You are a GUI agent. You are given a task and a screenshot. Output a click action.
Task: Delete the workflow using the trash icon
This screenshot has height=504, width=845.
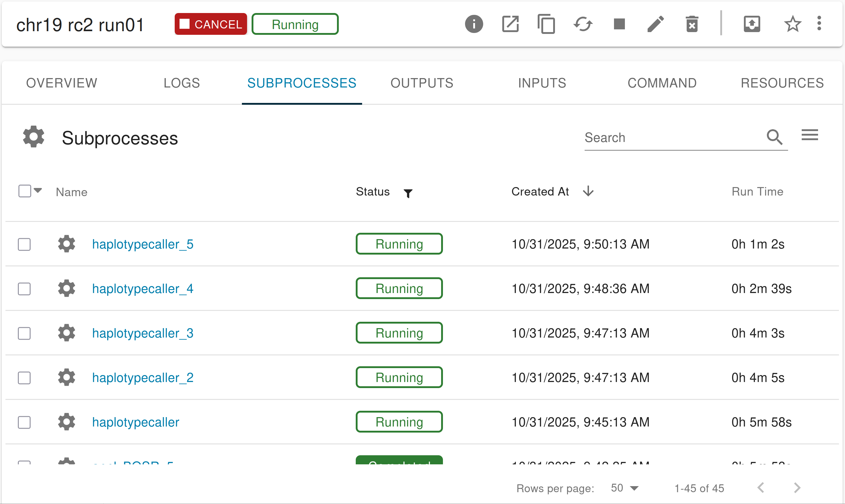click(692, 24)
